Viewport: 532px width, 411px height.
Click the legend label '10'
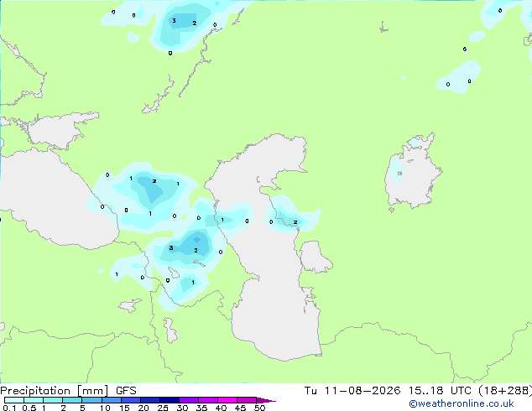pos(105,408)
